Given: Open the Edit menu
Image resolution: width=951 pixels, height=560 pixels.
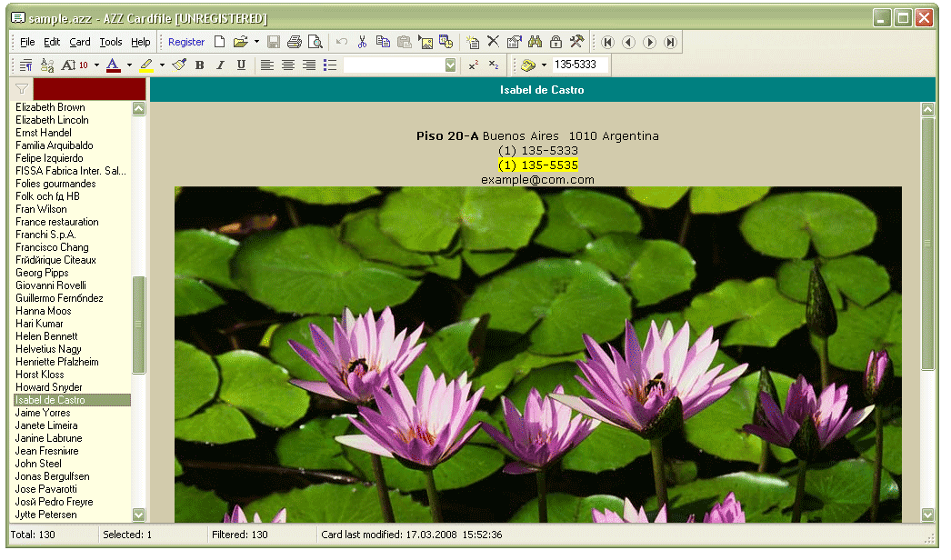Looking at the screenshot, I should tap(52, 42).
